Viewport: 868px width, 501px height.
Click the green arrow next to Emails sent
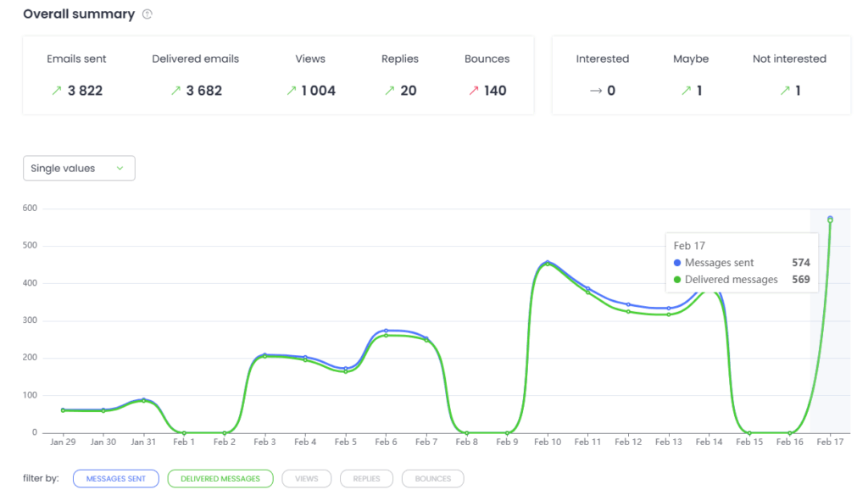57,91
